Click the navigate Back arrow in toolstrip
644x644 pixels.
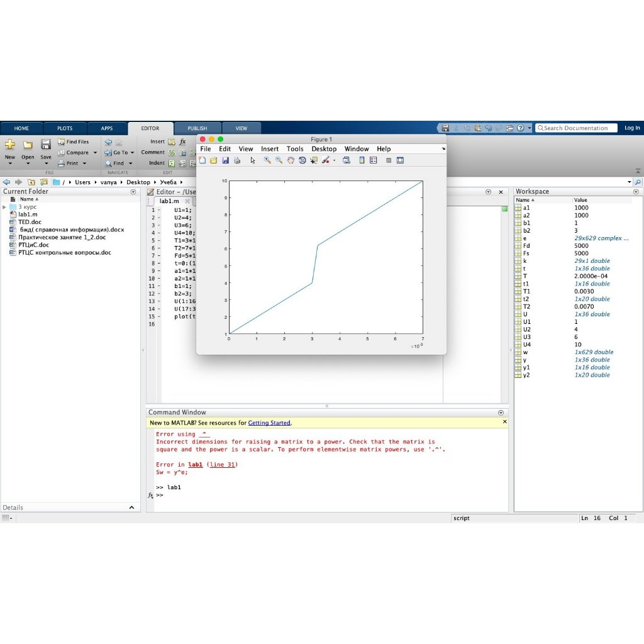tap(108, 142)
